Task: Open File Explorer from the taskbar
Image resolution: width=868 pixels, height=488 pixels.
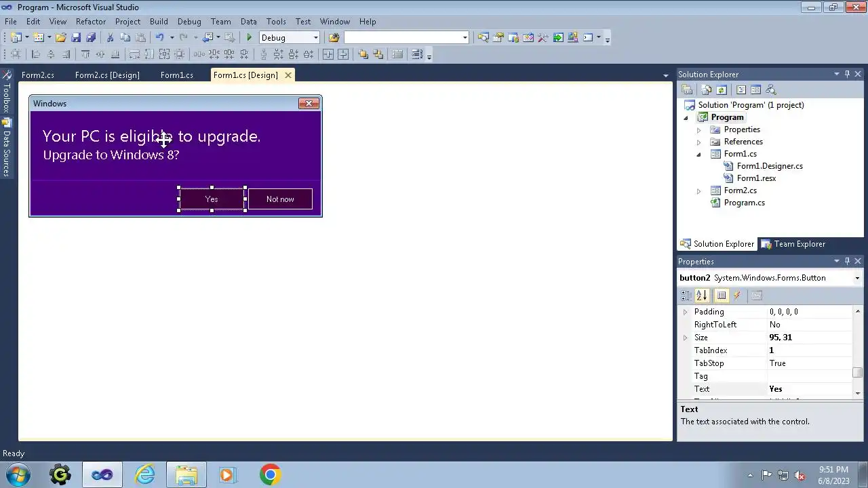Action: pos(186,475)
